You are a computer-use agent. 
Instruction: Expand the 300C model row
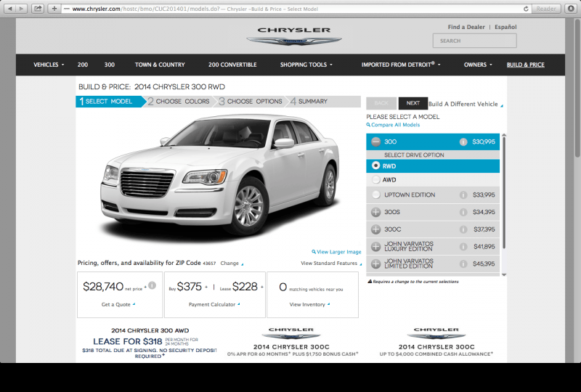(x=375, y=229)
